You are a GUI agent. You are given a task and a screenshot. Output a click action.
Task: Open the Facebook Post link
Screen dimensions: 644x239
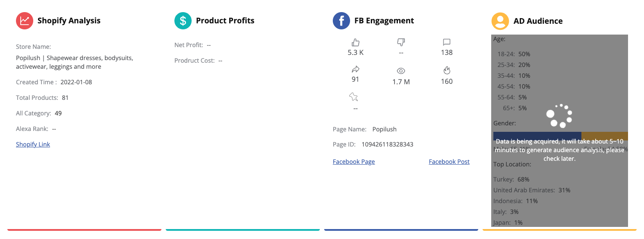tap(449, 162)
